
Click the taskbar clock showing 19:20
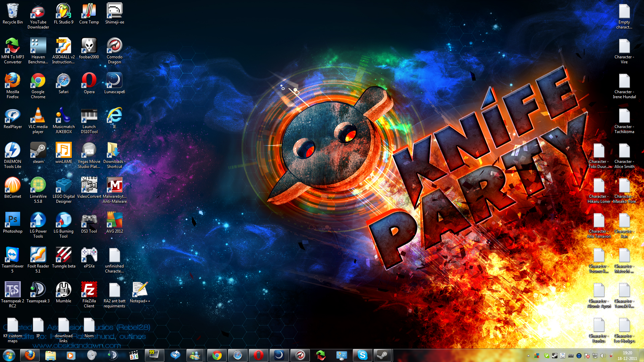[x=627, y=356]
